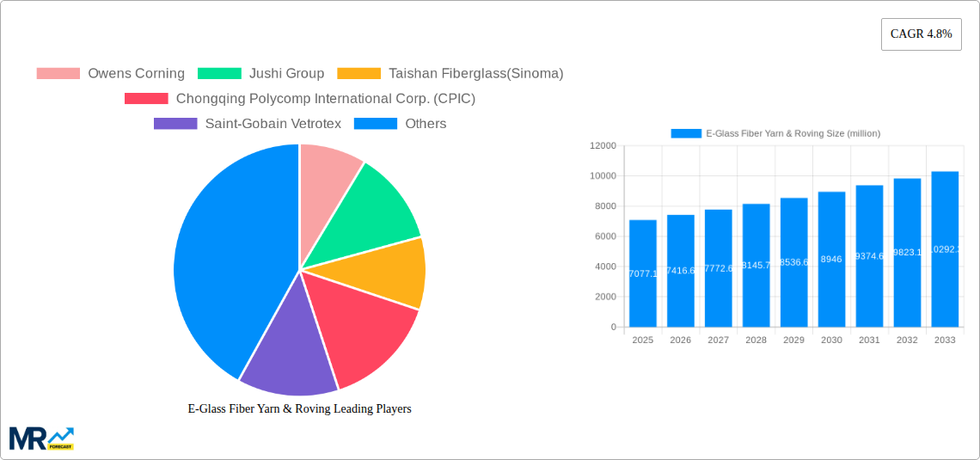Viewport: 980px width, 460px height.
Task: Click the Saint-Gobain Vetrotex legend swatch
Action: click(x=175, y=124)
